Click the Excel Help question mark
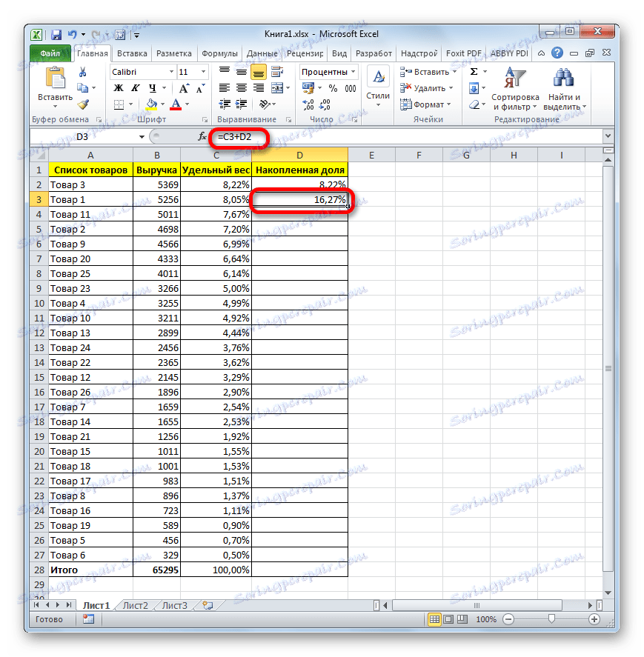 click(557, 53)
